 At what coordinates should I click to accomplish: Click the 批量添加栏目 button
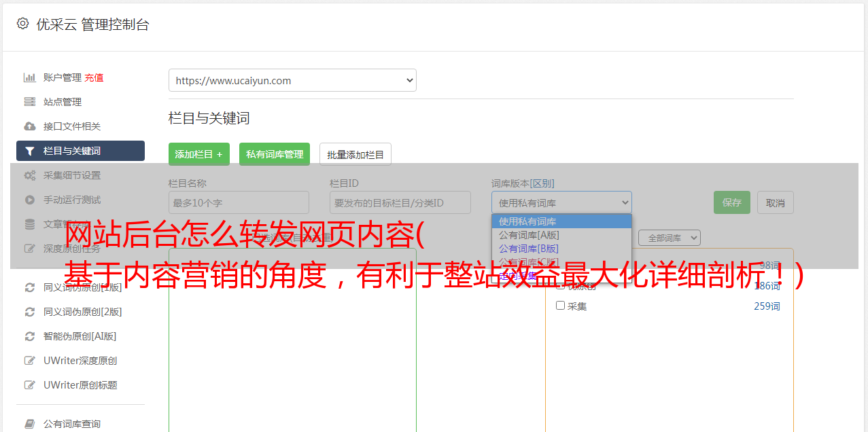pos(355,154)
